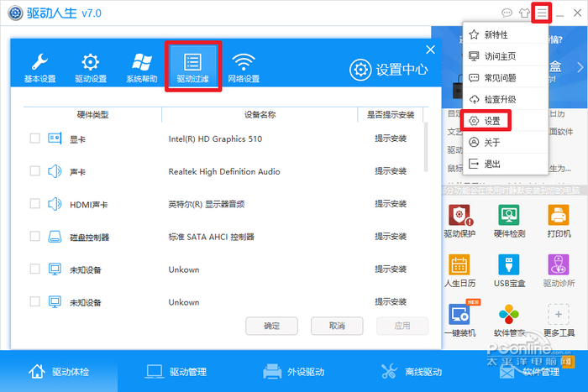The width and height of the screenshot is (588, 392).
Task: Click the disk icon beside 磁盘控制器
Action: [x=55, y=237]
